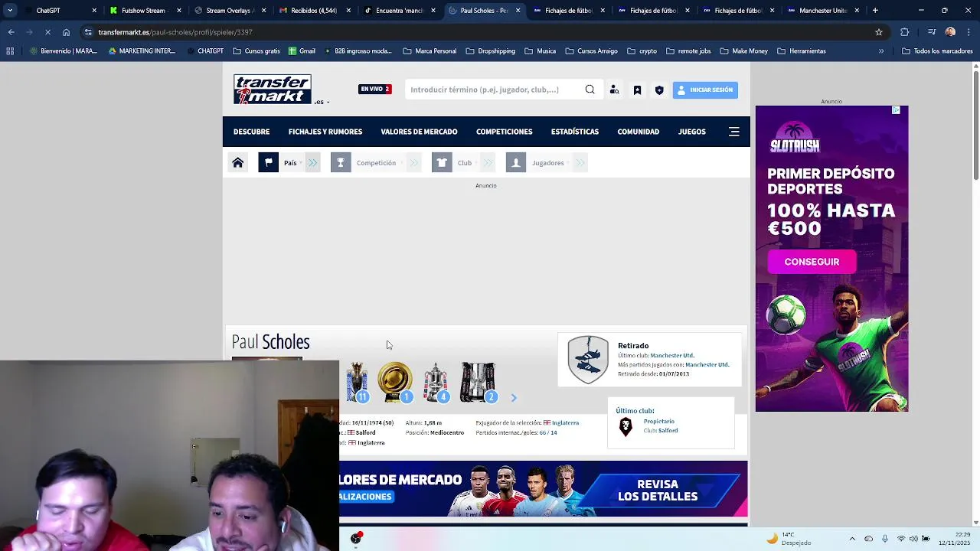Switch to the Stream Overlays tab
Screen dimensions: 980x551
tap(228, 11)
